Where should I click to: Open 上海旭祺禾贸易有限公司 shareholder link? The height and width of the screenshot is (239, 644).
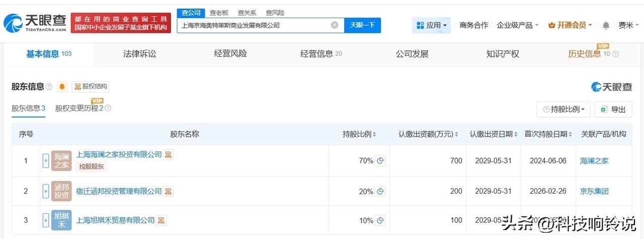point(115,220)
